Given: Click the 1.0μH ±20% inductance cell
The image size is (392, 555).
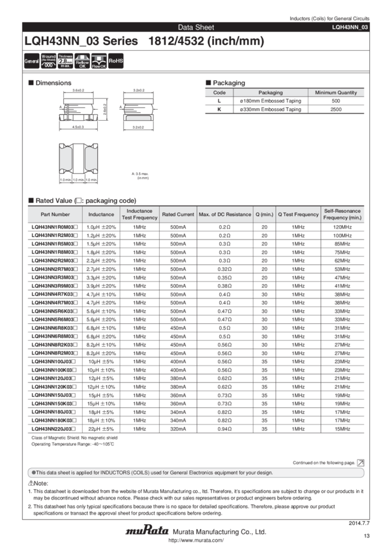Looking at the screenshot, I should click(x=101, y=227).
